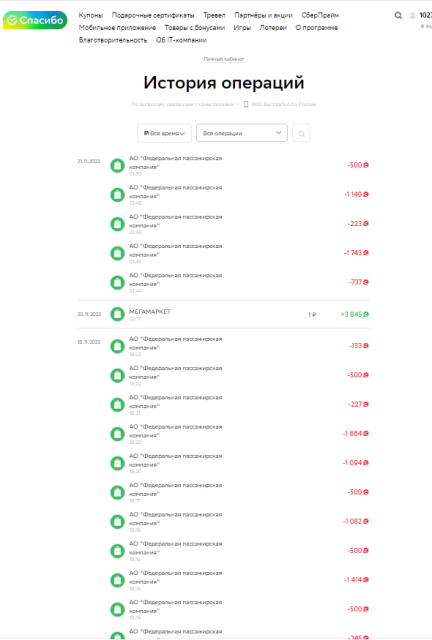This screenshot has height=640, width=432.
Task: Click the bag icon of the -1 743 operation
Action: (x=118, y=253)
